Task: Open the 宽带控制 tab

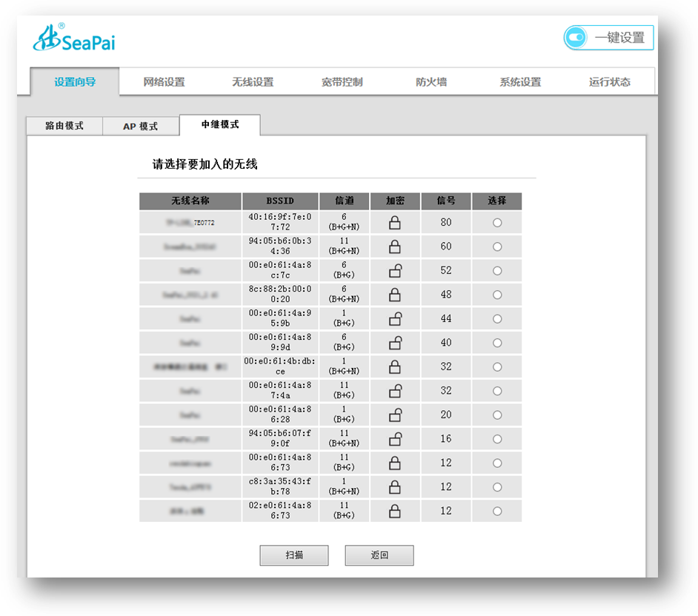Action: tap(342, 82)
